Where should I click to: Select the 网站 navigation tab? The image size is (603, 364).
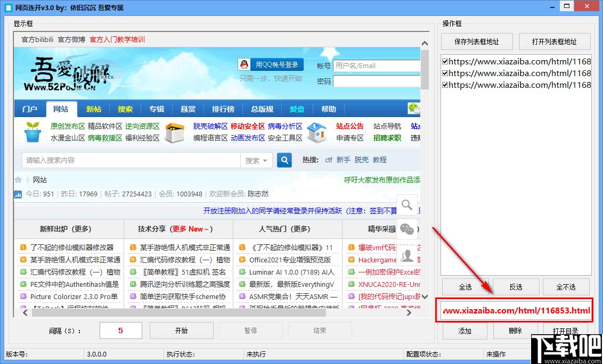tap(61, 109)
